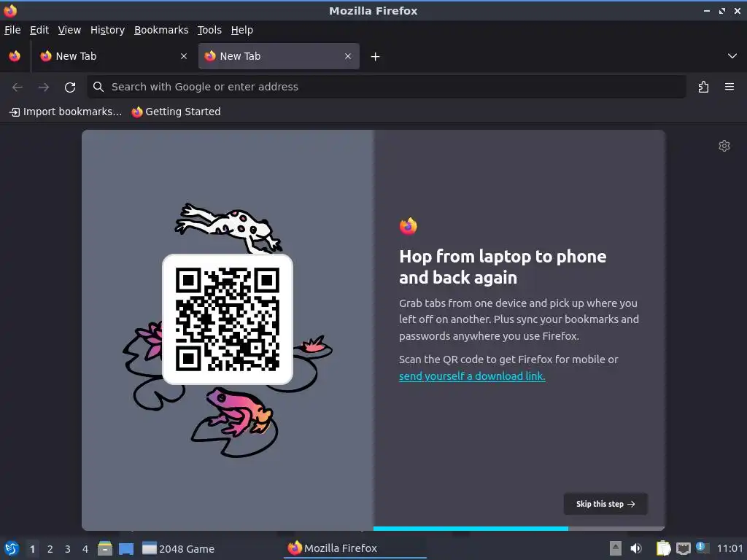Click the send yourself a download link

472,376
